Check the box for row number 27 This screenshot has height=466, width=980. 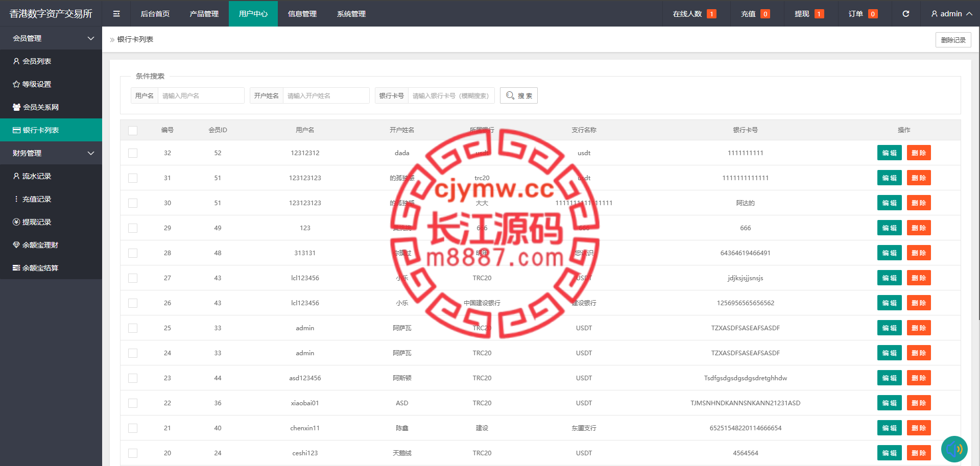[x=133, y=278]
